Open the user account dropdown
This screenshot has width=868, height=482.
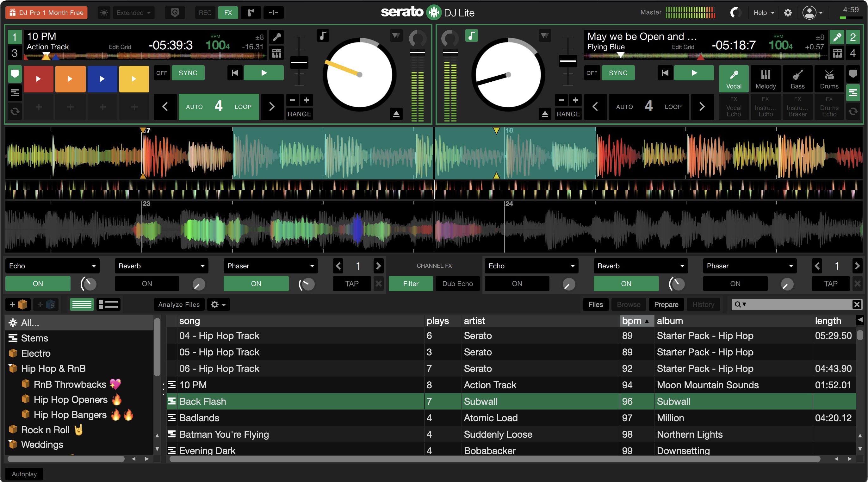[812, 13]
